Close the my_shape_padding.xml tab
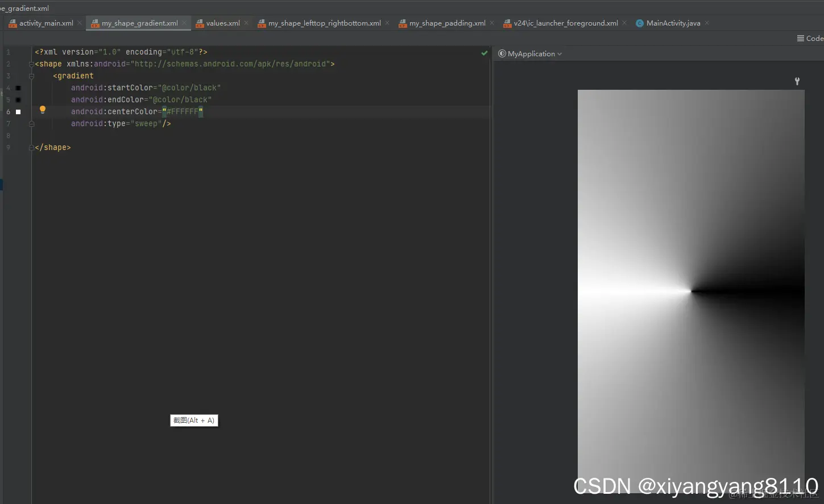The height and width of the screenshot is (504, 824). [x=492, y=23]
